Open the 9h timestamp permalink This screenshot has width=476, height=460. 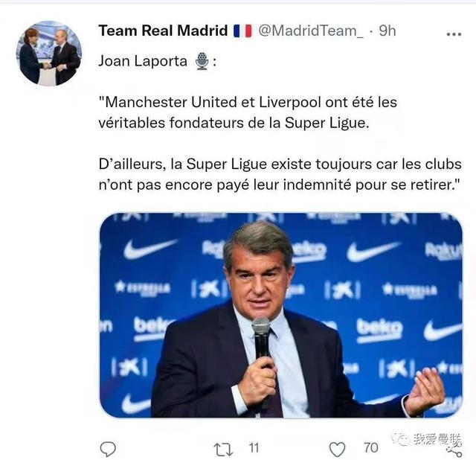pyautogui.click(x=387, y=31)
